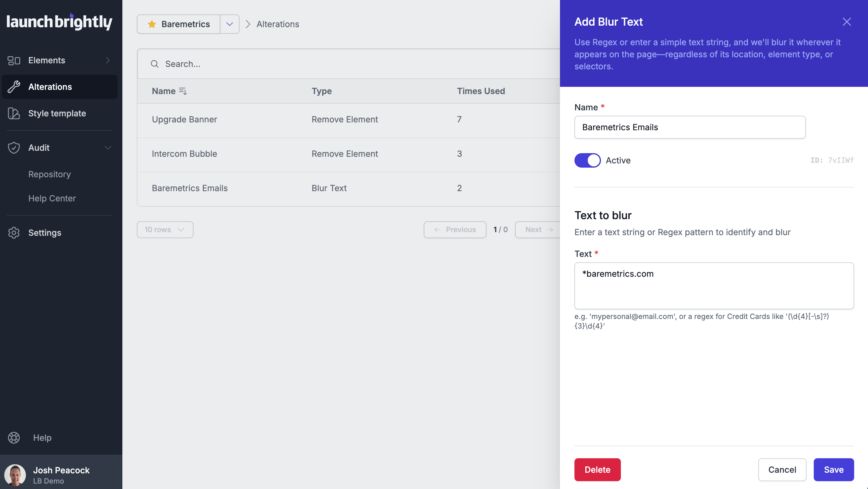Click the Alterations breadcrumb

click(x=278, y=24)
